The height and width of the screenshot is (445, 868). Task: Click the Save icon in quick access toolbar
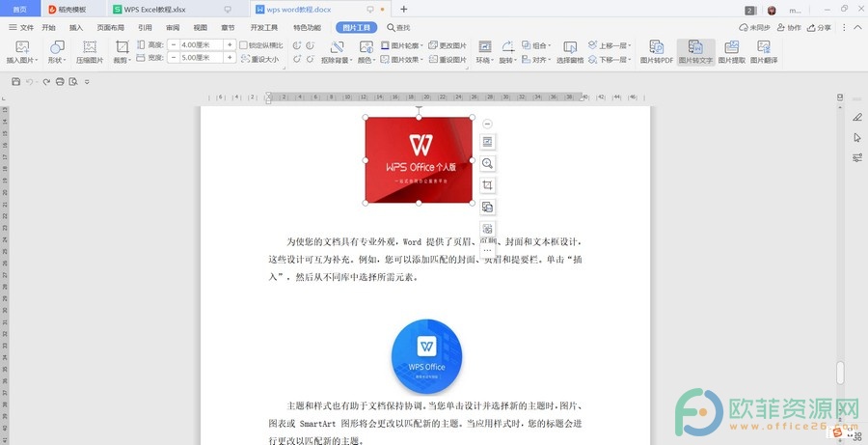16,81
